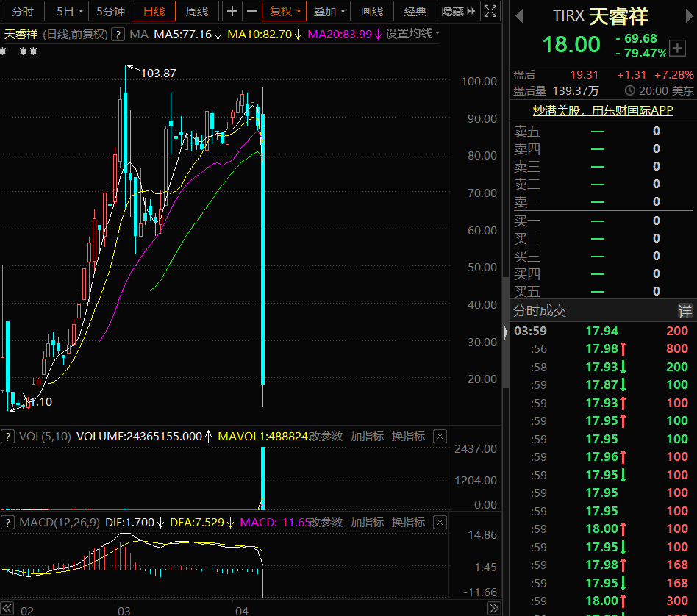Open the MA indicator help question mark

(118, 35)
